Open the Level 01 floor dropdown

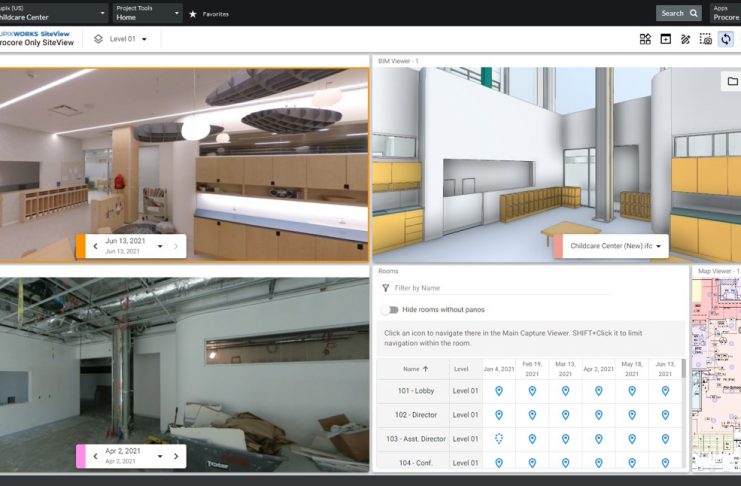coord(121,39)
